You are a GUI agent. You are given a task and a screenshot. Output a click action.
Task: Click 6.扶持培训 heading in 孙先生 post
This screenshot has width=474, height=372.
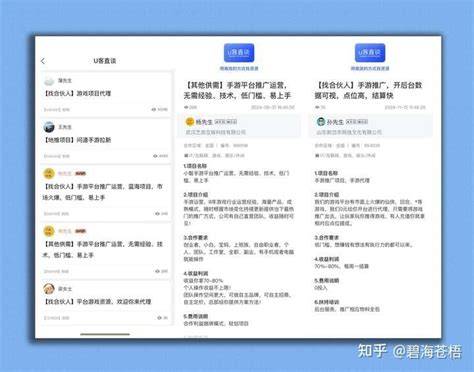tap(327, 302)
